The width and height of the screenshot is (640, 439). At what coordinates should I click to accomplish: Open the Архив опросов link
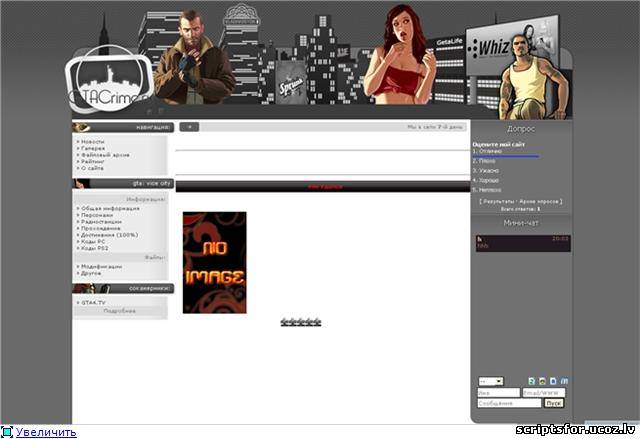(x=539, y=202)
